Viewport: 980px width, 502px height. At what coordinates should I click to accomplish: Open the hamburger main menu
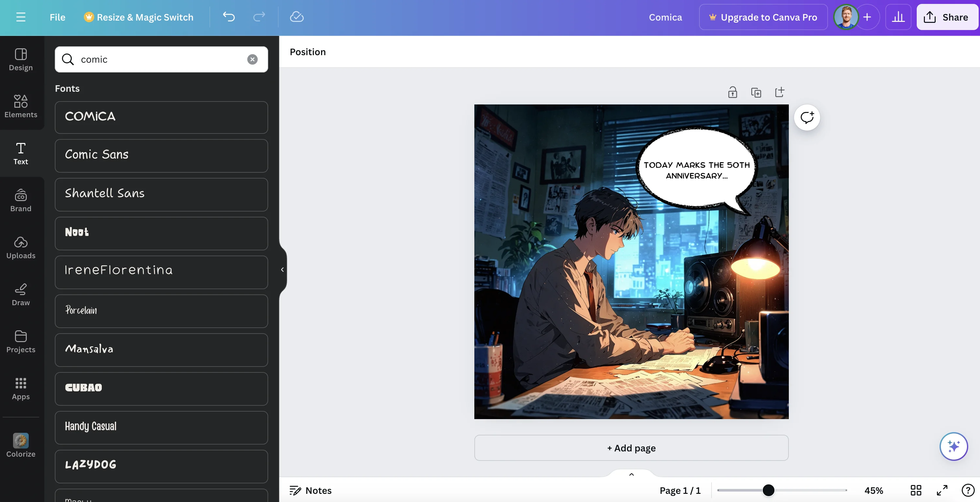point(21,17)
